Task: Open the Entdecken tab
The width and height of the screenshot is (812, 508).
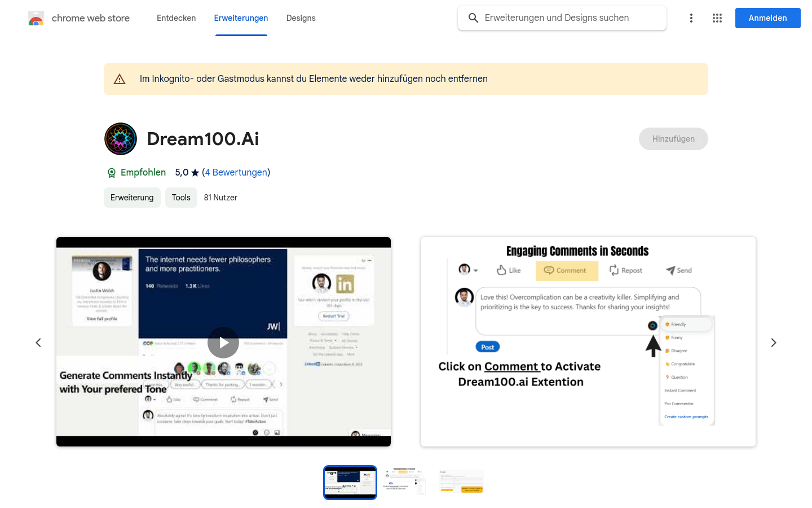Action: [x=176, y=18]
